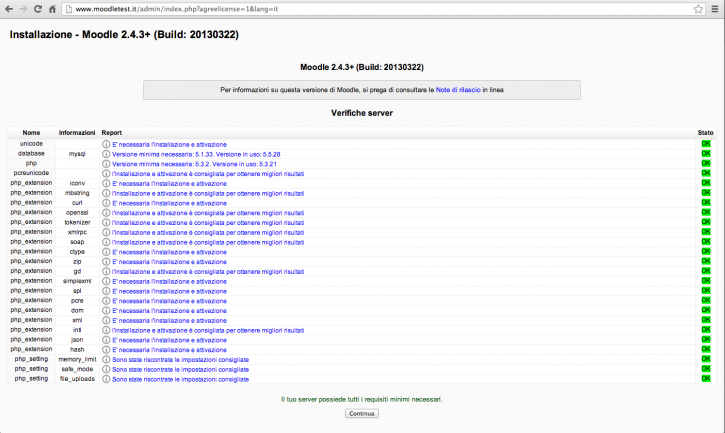Click the memory_limit cell

(x=77, y=359)
